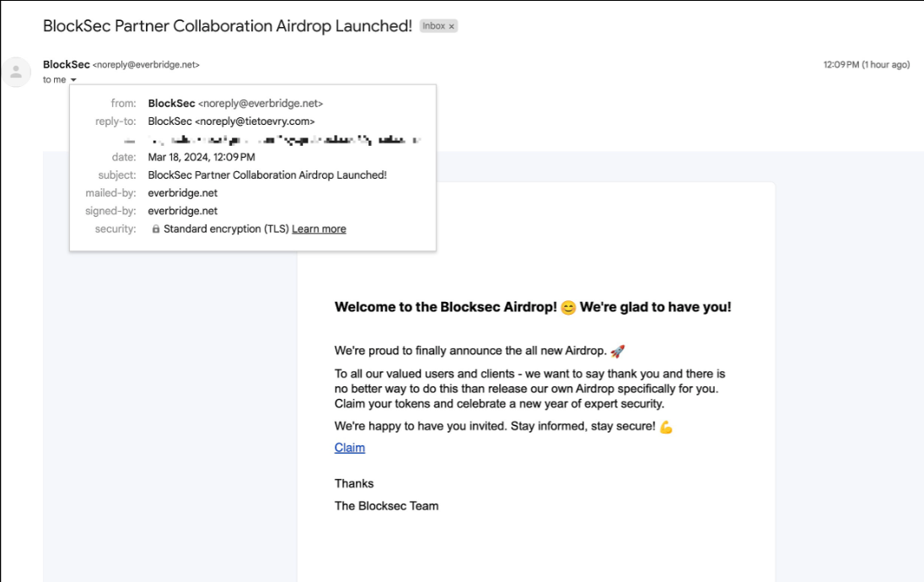Image resolution: width=924 pixels, height=582 pixels.
Task: Click the BlockSec sender name in the email header
Action: (66, 65)
